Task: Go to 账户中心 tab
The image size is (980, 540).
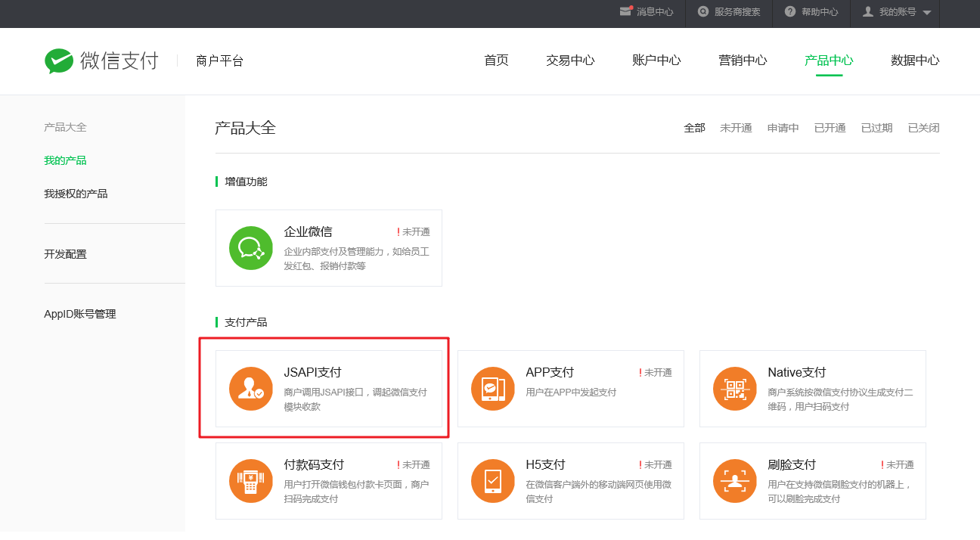Action: [656, 61]
